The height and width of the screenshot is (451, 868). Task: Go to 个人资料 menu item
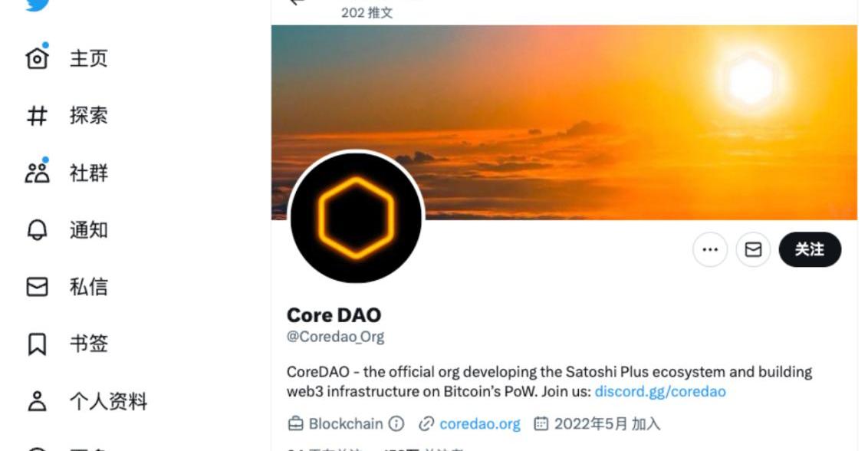click(x=109, y=401)
